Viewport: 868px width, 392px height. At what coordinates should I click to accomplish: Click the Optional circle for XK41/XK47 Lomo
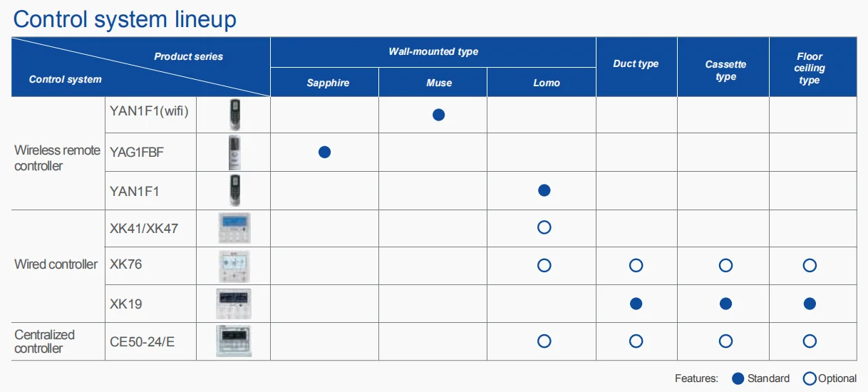[x=544, y=228]
